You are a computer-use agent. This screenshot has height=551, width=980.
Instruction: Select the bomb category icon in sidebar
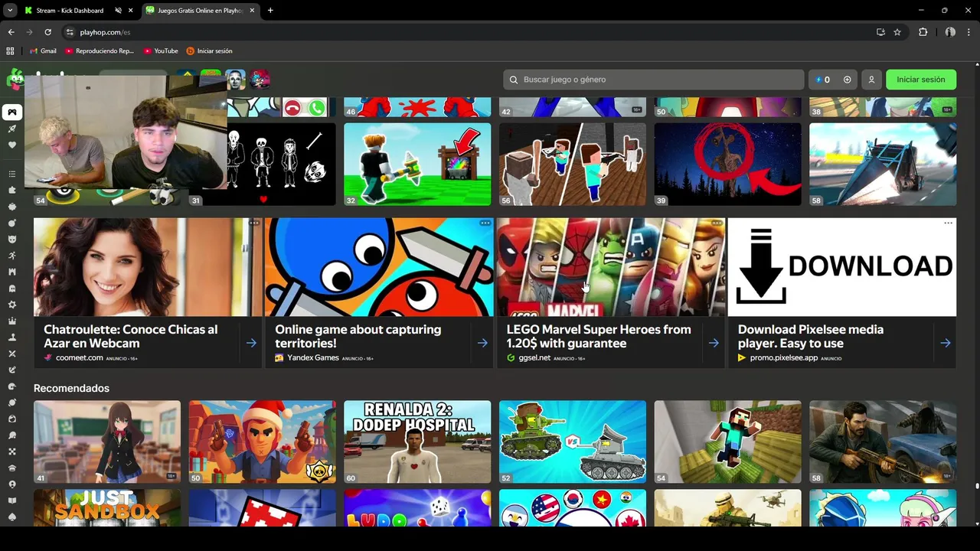(12, 223)
